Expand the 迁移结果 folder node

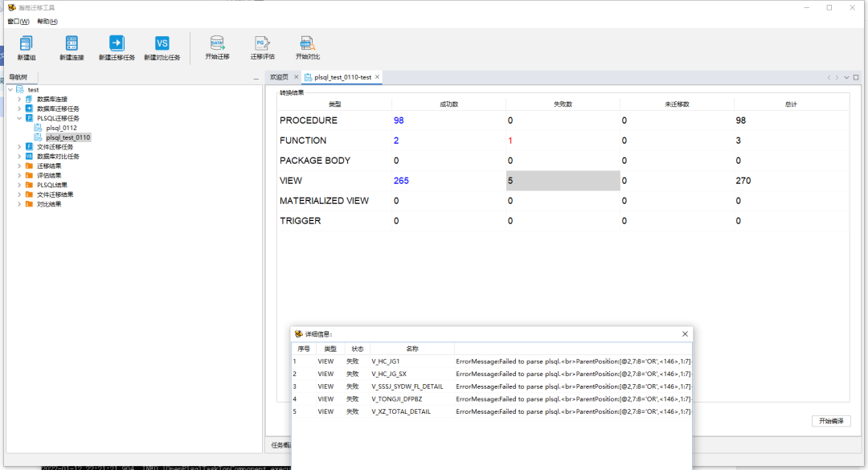point(19,166)
